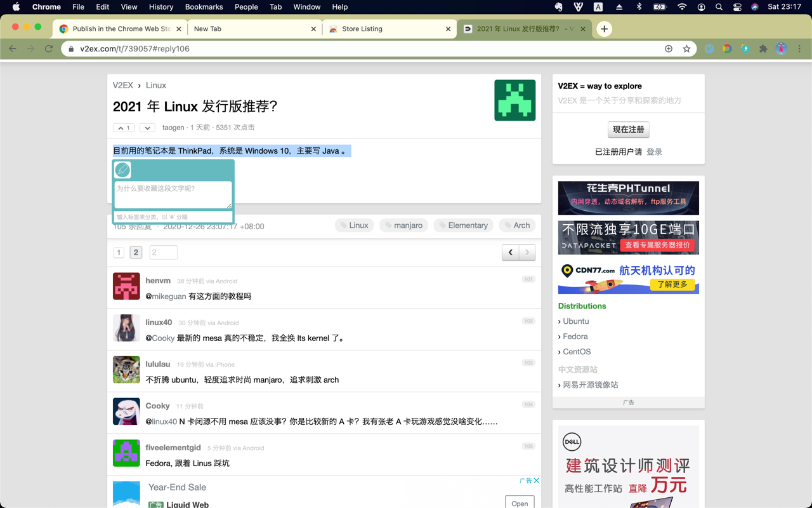Click the manjaro topic tag
This screenshot has height=508, width=812.
pyautogui.click(x=403, y=225)
